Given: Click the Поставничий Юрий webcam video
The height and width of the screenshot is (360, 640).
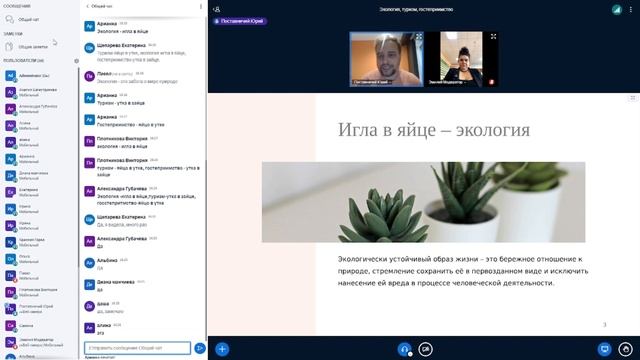Looking at the screenshot, I should (387, 59).
